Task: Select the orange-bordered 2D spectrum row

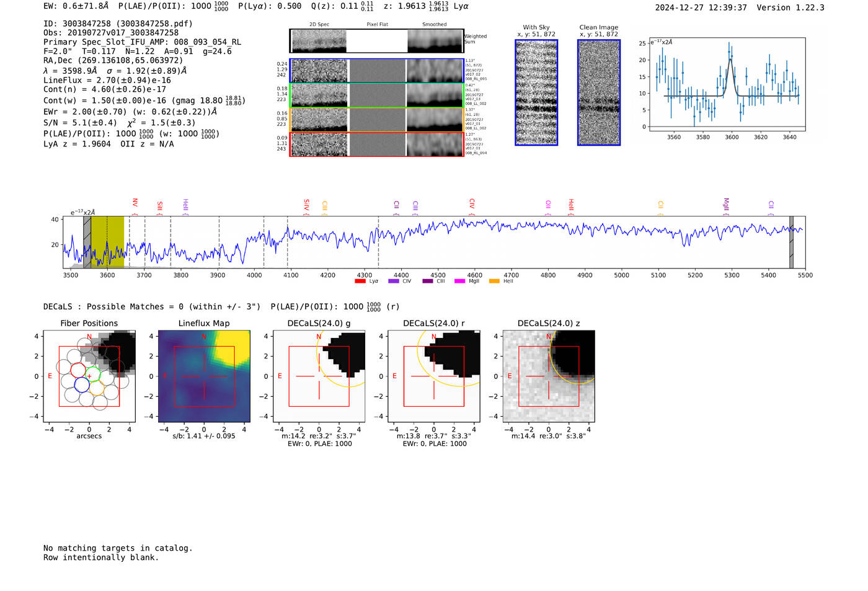Action: [x=377, y=120]
